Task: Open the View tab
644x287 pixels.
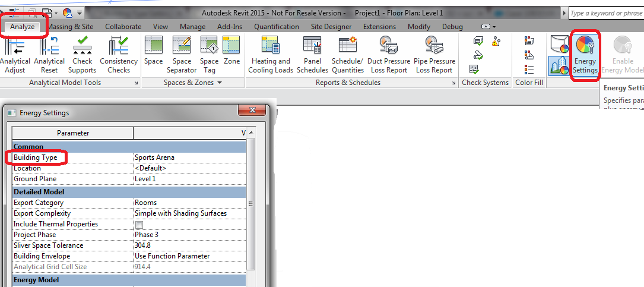Action: pyautogui.click(x=161, y=27)
